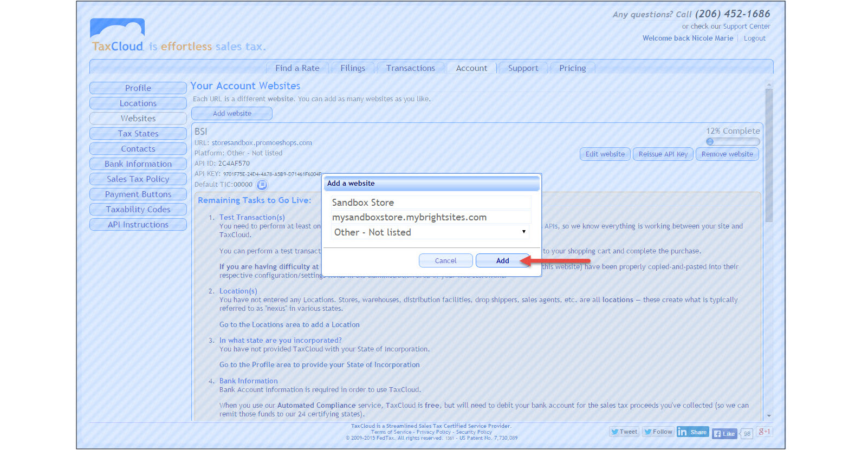Click Edit website button

[605, 154]
